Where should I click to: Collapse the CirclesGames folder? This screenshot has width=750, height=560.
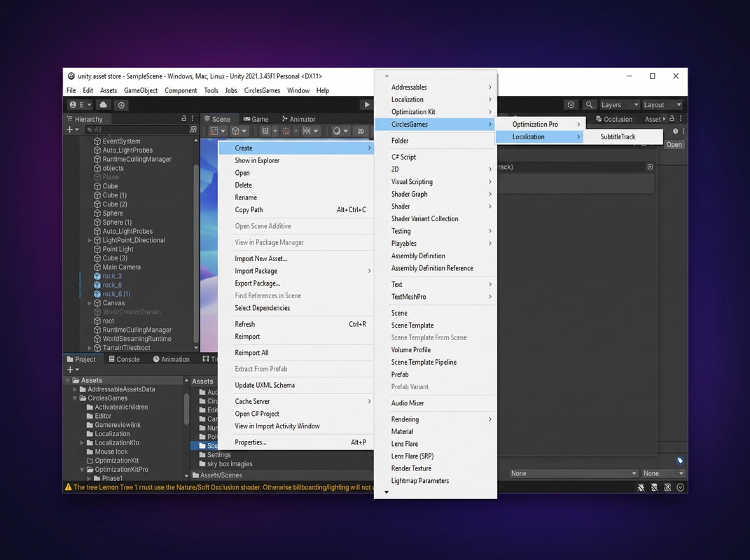(x=75, y=398)
